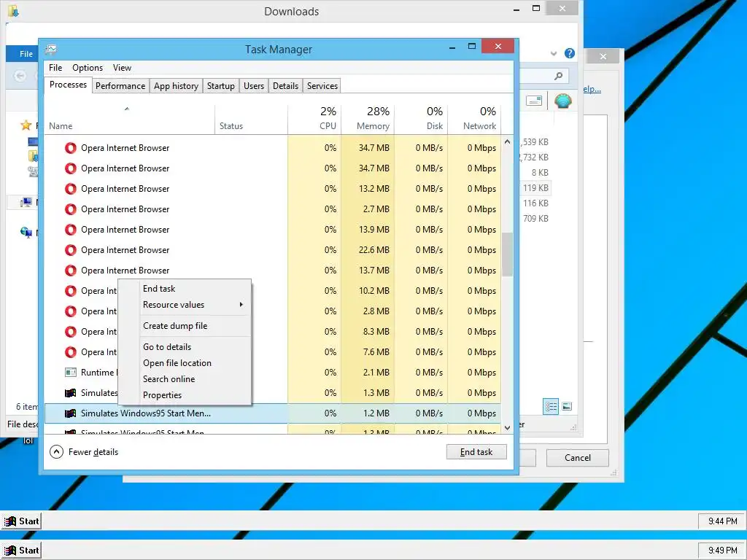Viewport: 747px width, 560px height.
Task: Click the scroll-down arrow of process list
Action: tap(508, 427)
